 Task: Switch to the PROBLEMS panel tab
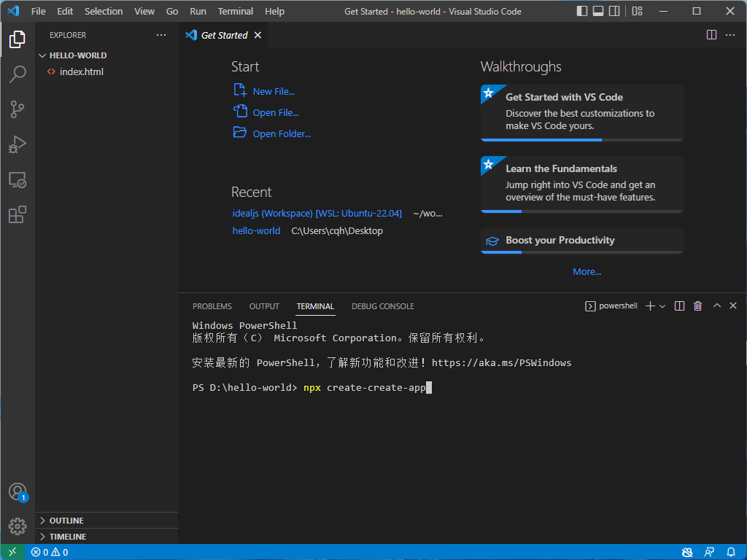click(212, 306)
